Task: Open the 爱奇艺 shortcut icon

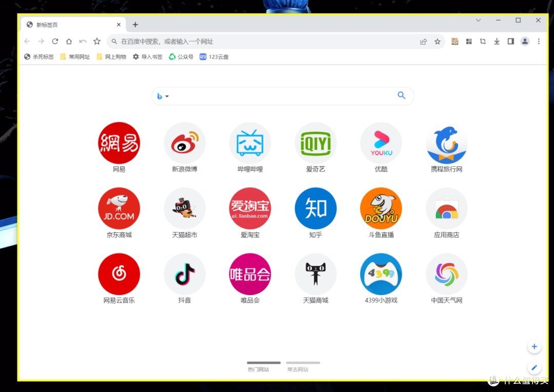Action: pyautogui.click(x=315, y=143)
